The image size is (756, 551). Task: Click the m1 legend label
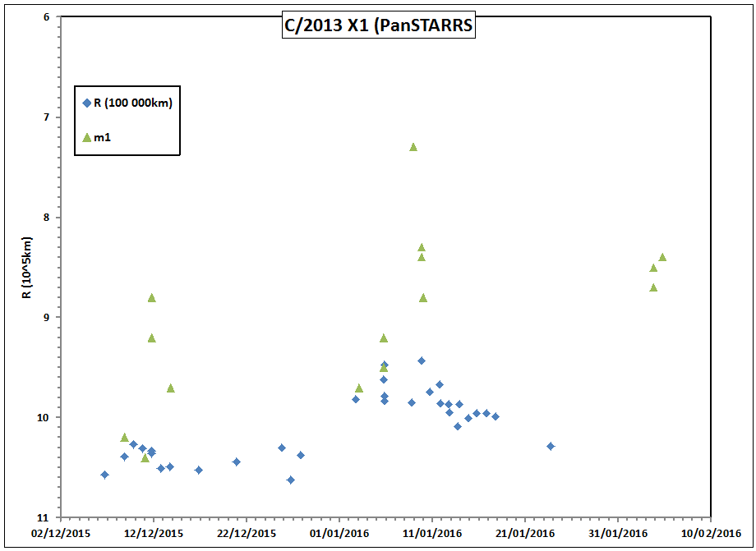tap(102, 138)
